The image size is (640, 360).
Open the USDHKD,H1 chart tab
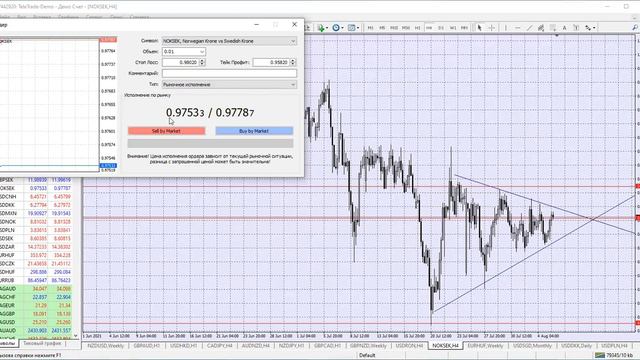183,346
